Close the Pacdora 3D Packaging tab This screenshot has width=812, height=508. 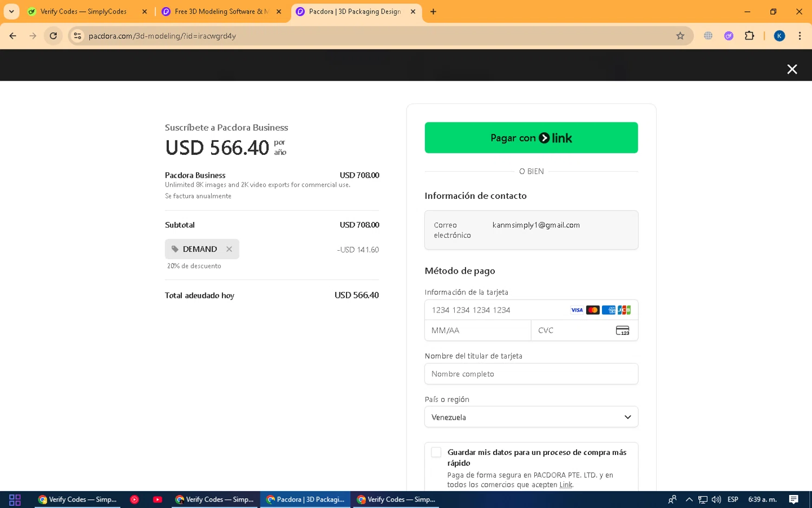pos(413,11)
